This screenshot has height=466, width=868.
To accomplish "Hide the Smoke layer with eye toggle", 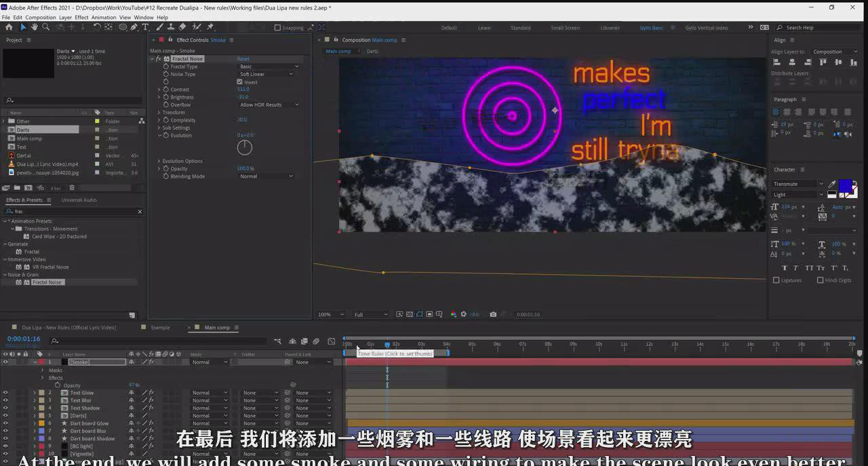I will 5,362.
